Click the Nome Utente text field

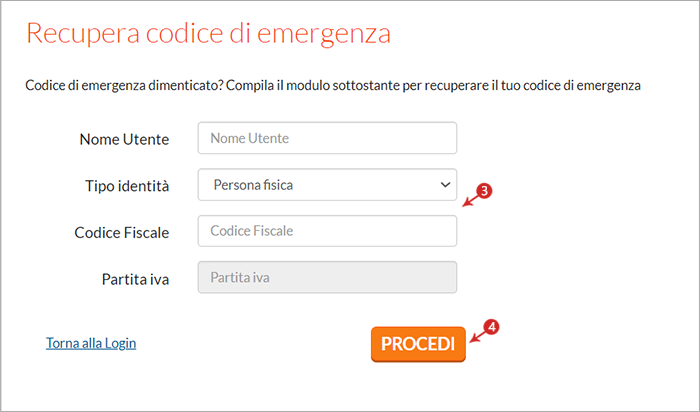point(327,138)
